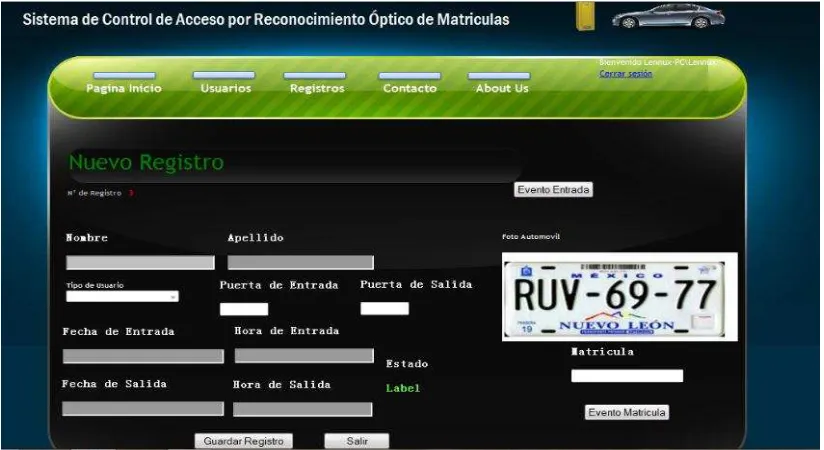Click the Hora de Entrada field
Viewport: 824px width, 450px height.
click(304, 355)
